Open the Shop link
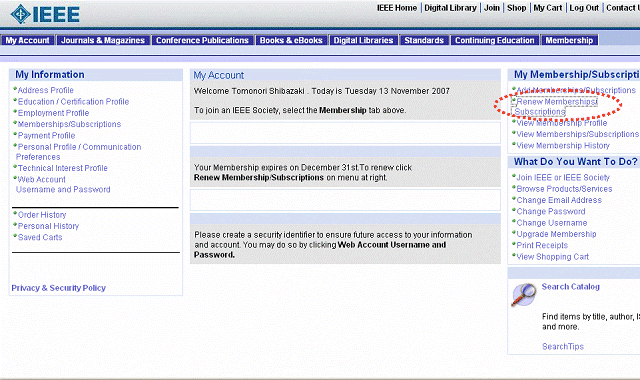Image resolution: width=640 pixels, height=380 pixels. [x=517, y=8]
